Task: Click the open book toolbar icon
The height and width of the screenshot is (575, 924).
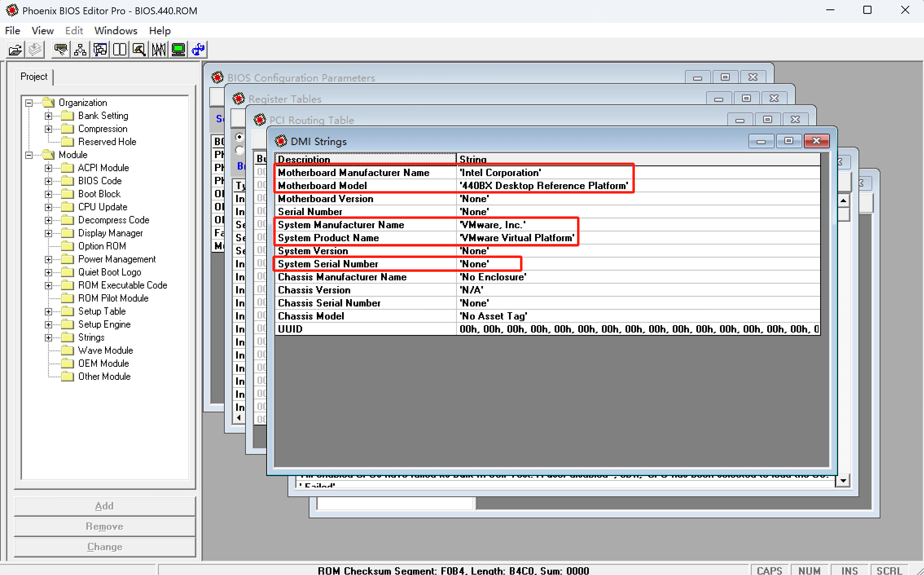Action: point(120,50)
